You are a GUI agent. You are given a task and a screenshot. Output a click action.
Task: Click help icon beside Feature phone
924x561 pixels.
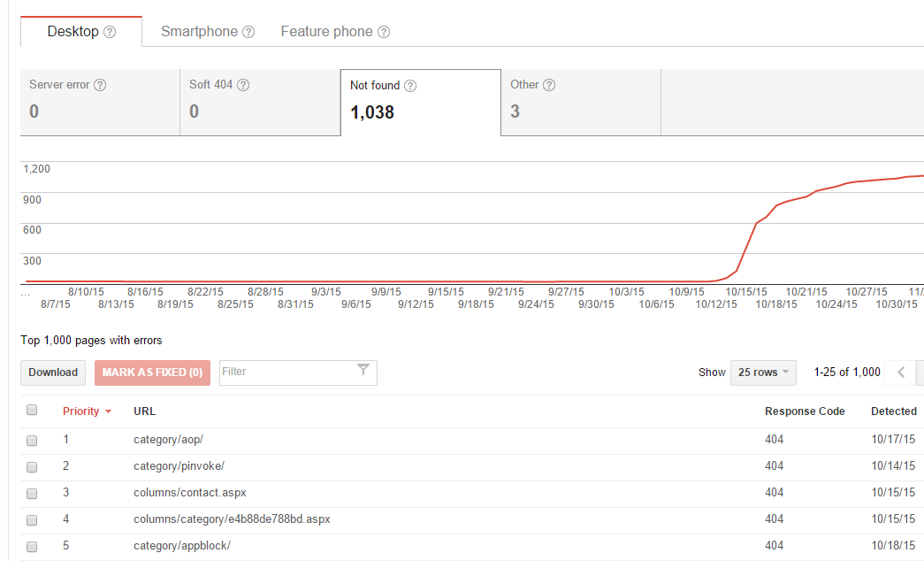click(384, 32)
